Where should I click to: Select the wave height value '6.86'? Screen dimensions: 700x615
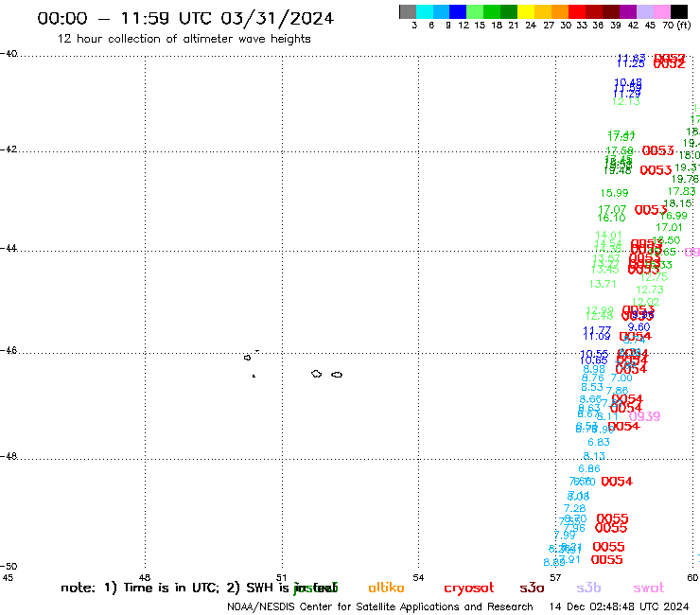click(589, 469)
